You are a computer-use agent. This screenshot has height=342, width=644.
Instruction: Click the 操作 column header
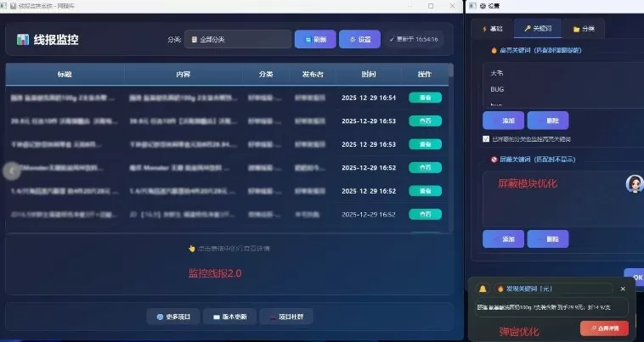(x=425, y=74)
